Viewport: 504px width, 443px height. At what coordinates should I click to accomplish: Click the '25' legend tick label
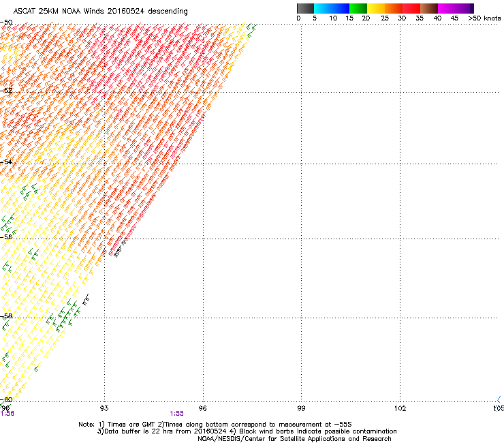(x=384, y=18)
